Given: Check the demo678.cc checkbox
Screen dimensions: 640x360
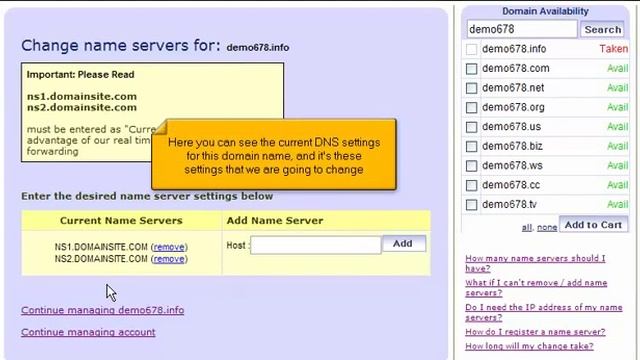Looking at the screenshot, I should pyautogui.click(x=471, y=185).
